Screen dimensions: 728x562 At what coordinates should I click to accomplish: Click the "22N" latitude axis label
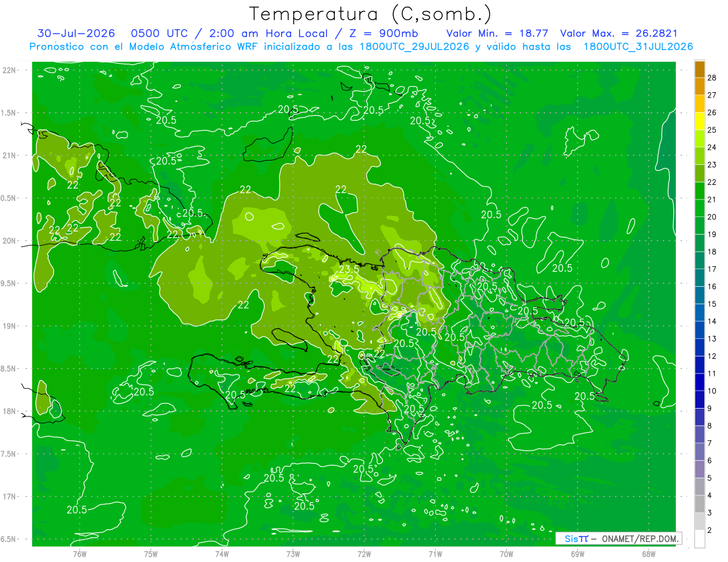coord(10,70)
